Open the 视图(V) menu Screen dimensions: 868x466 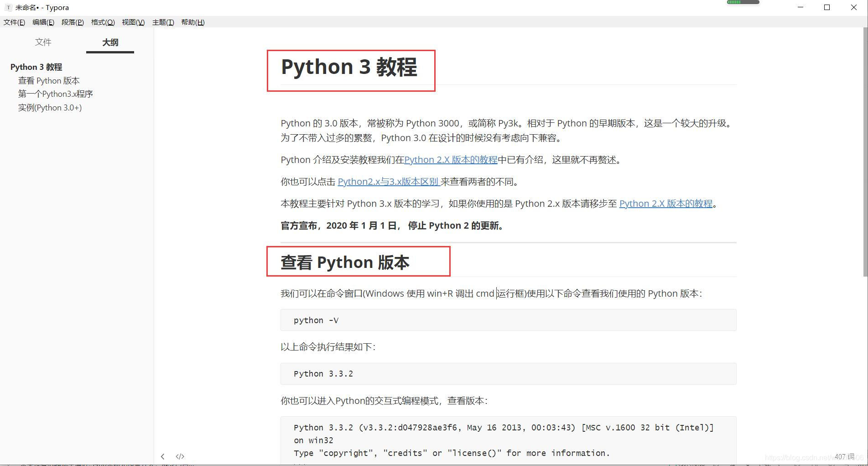click(133, 22)
